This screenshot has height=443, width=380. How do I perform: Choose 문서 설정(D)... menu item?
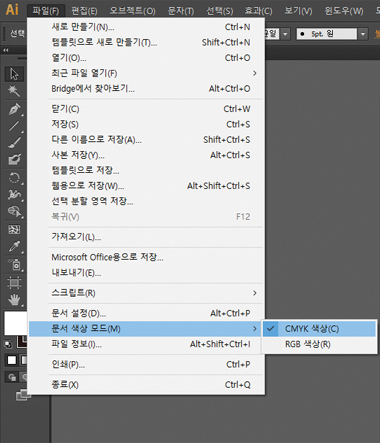(x=147, y=313)
